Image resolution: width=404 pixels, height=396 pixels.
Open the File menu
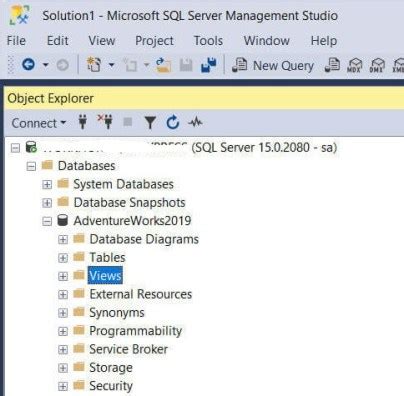pos(16,41)
